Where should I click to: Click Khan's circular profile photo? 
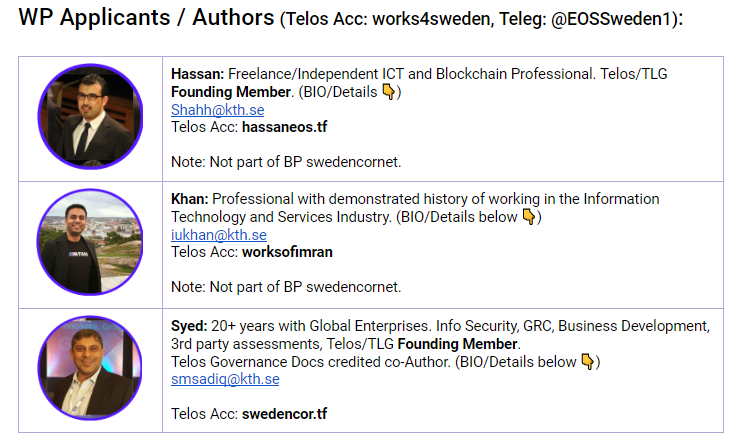tap(90, 242)
